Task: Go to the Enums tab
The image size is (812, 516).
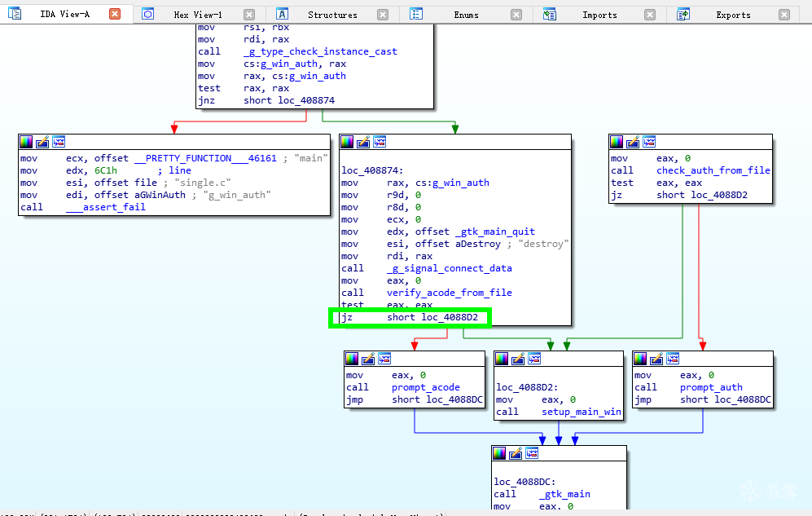Action: 466,15
